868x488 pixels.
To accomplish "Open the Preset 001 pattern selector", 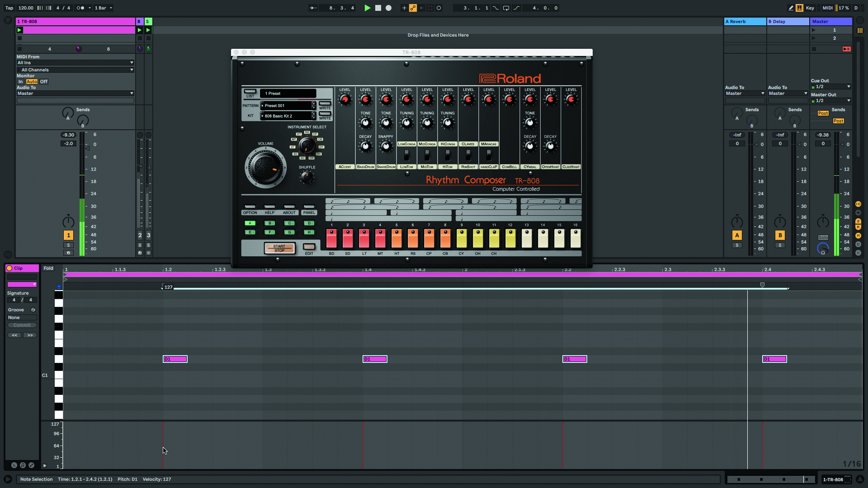I will coord(288,106).
